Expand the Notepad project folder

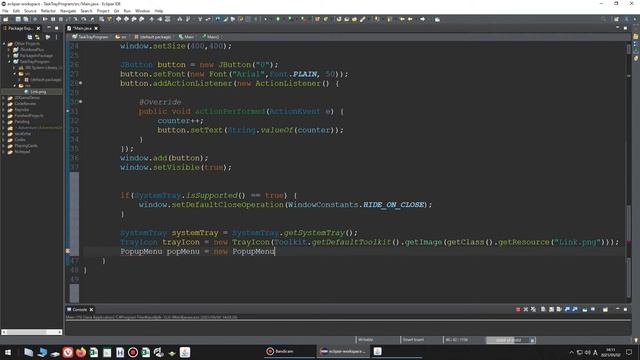4,152
